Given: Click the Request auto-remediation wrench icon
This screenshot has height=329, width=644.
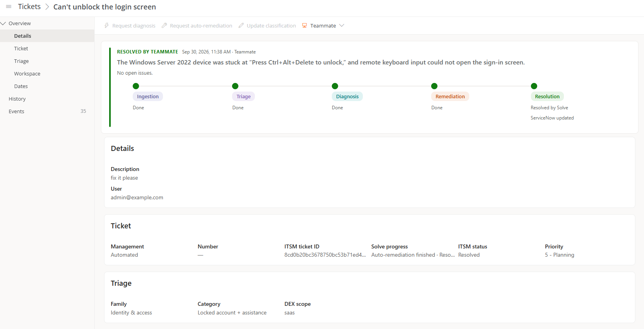Looking at the screenshot, I should [x=164, y=26].
